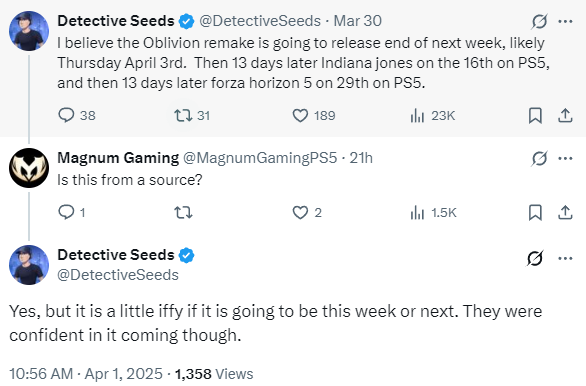This screenshot has height=386, width=586.
Task: Bookmark Magnum Gaming's reply
Action: click(535, 213)
